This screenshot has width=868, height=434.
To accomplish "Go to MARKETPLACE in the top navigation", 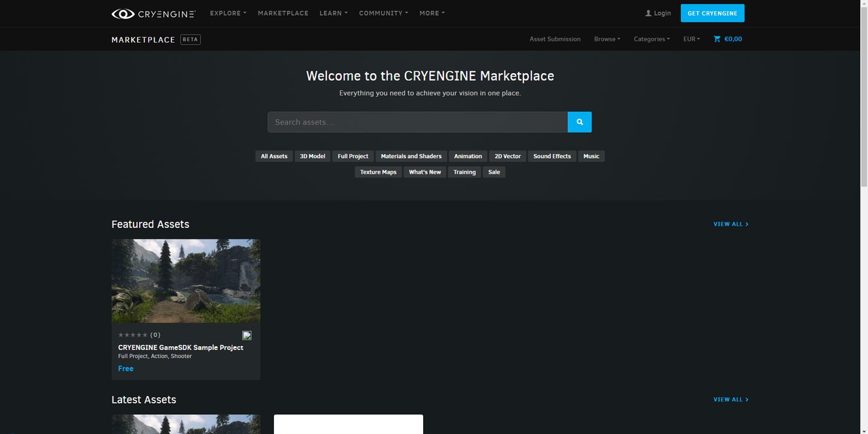I will pos(283,13).
